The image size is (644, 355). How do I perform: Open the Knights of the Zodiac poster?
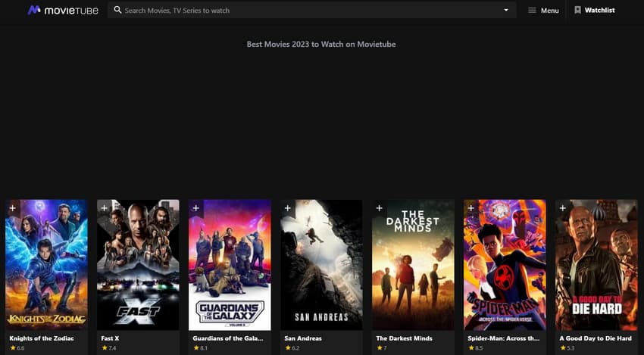tap(46, 265)
